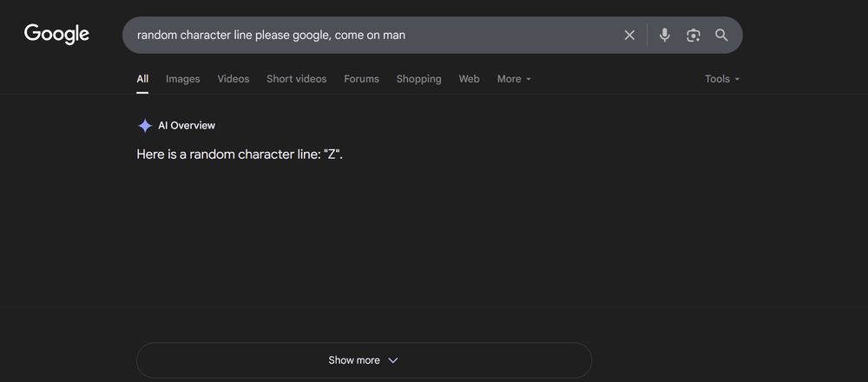Open the Tools dropdown
This screenshot has width=868, height=382.
coord(722,79)
